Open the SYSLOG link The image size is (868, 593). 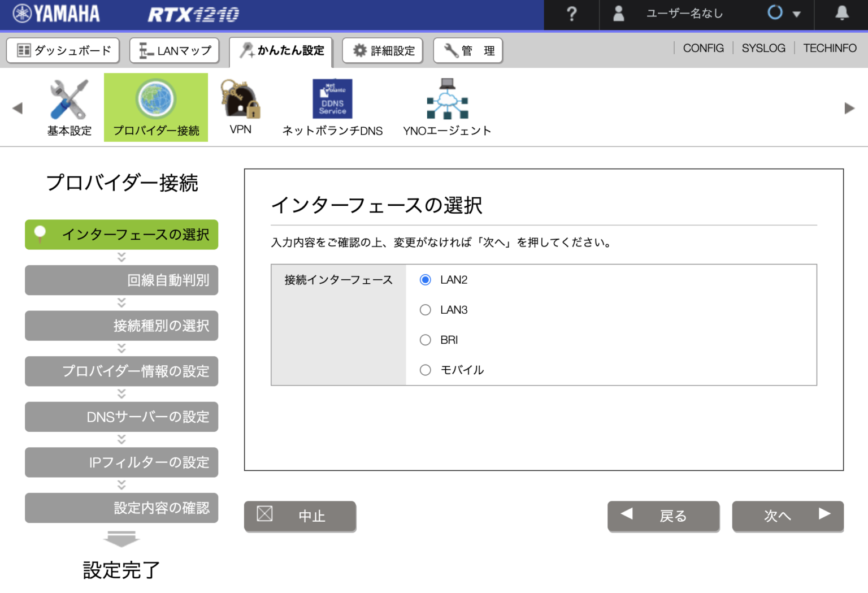tap(763, 49)
